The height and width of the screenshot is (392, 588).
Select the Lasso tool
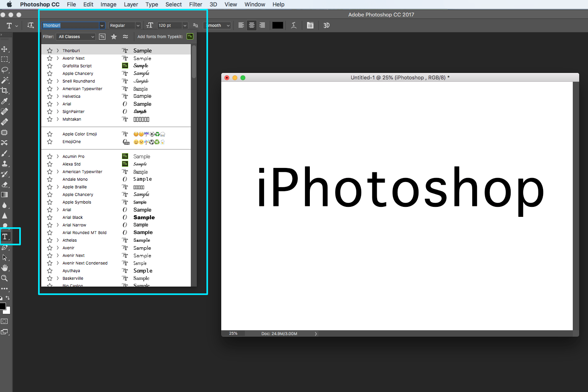(x=4, y=70)
